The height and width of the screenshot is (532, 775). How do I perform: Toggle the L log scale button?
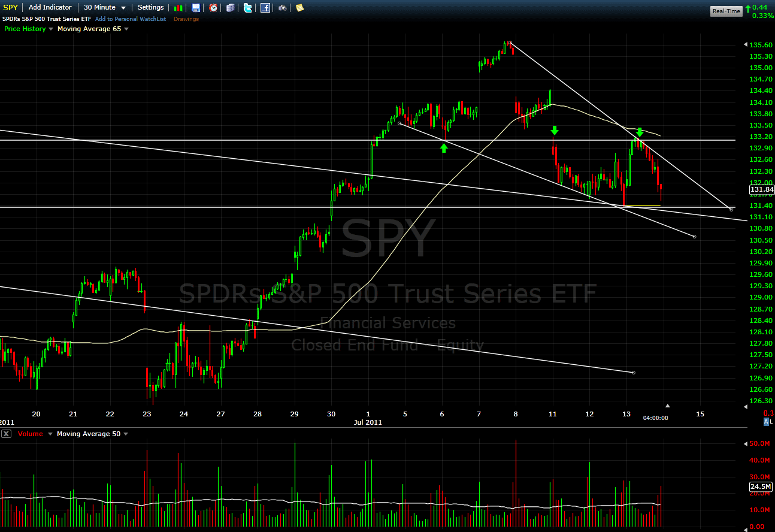click(x=771, y=422)
